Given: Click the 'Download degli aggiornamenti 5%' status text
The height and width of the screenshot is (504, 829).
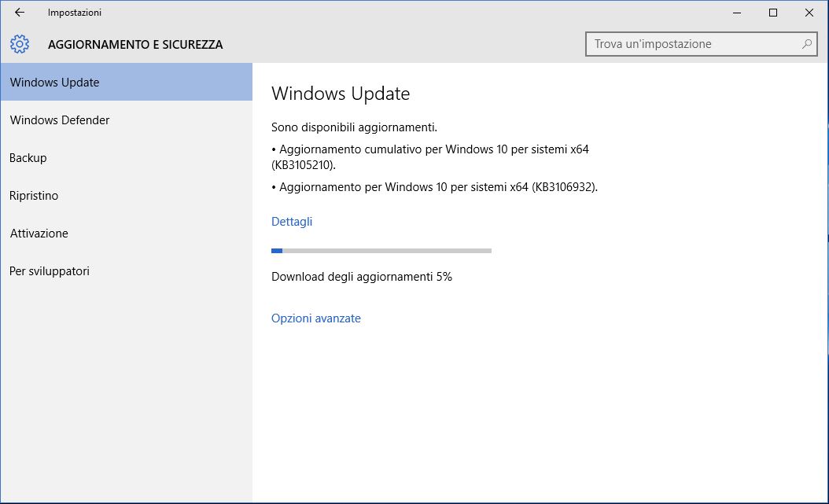Looking at the screenshot, I should pos(362,277).
